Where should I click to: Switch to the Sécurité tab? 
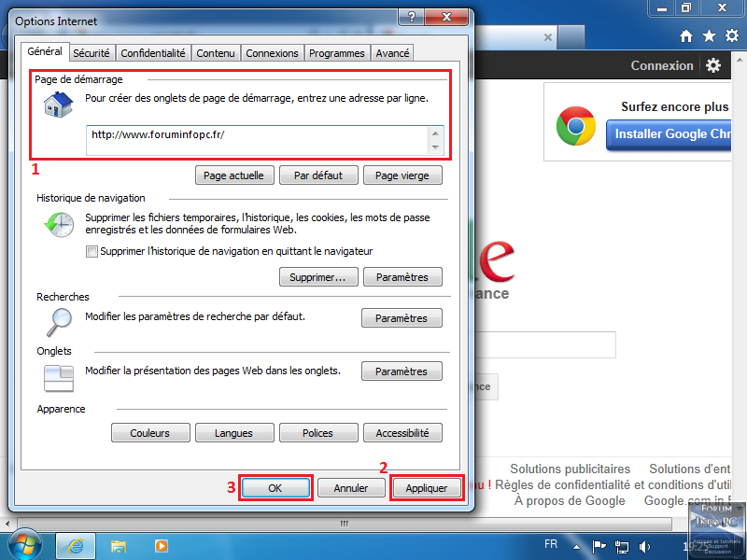coord(92,53)
